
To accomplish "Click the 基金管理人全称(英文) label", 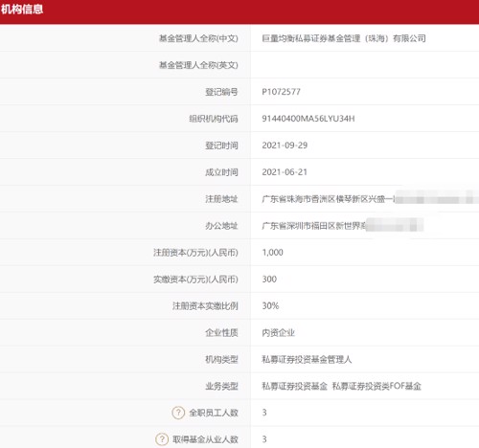I will [x=198, y=65].
